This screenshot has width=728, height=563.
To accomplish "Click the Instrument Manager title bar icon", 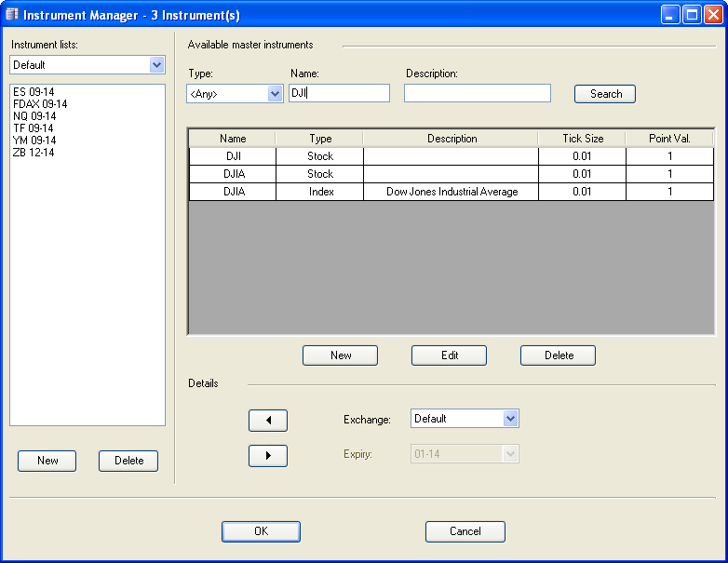I will tap(12, 14).
